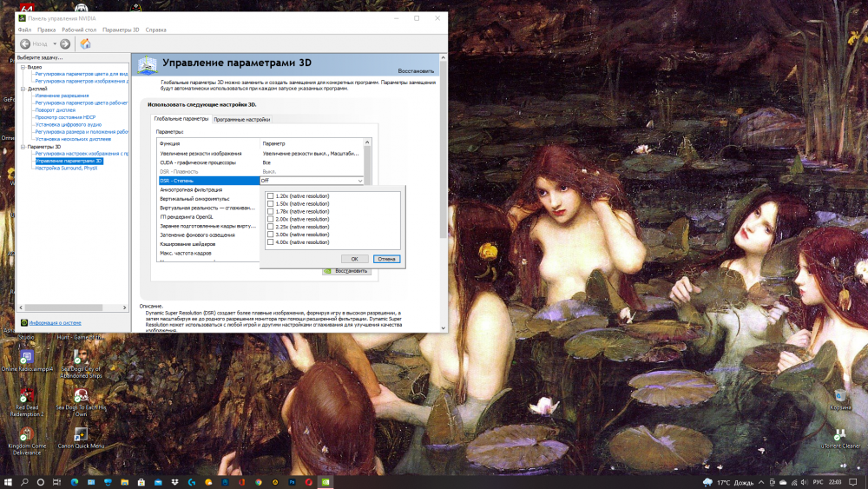Enable 2.00x (native resolution) DSR factor
This screenshot has width=868, height=489.
pyautogui.click(x=270, y=219)
